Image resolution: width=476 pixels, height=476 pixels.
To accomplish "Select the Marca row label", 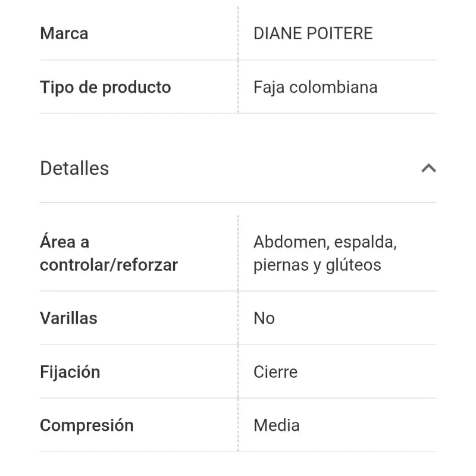I will coord(64,33).
